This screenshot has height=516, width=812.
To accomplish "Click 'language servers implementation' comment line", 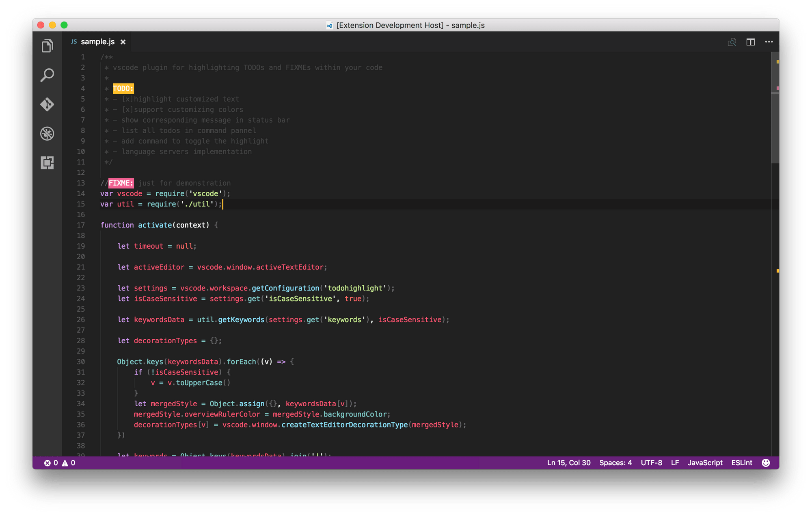I will [x=187, y=152].
